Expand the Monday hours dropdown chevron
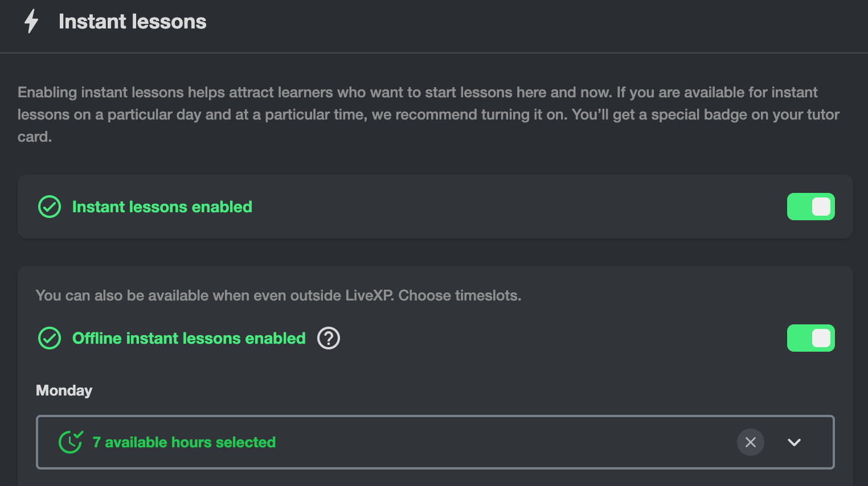 [x=794, y=442]
